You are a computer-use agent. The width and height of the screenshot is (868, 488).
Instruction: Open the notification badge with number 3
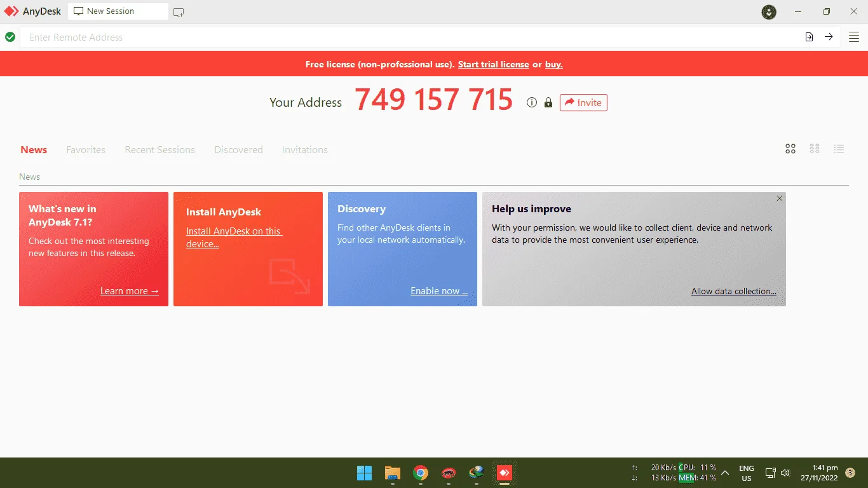point(850,473)
